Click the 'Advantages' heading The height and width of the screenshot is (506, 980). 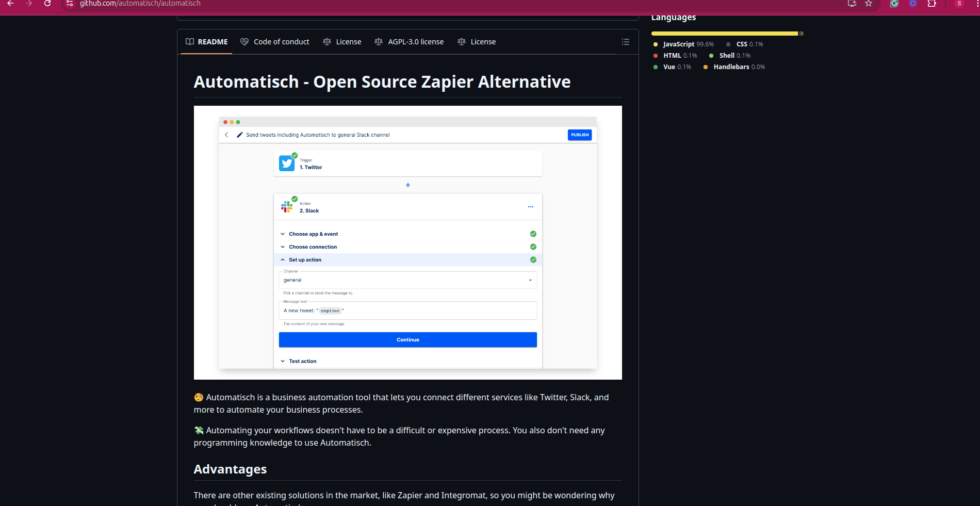[230, 469]
